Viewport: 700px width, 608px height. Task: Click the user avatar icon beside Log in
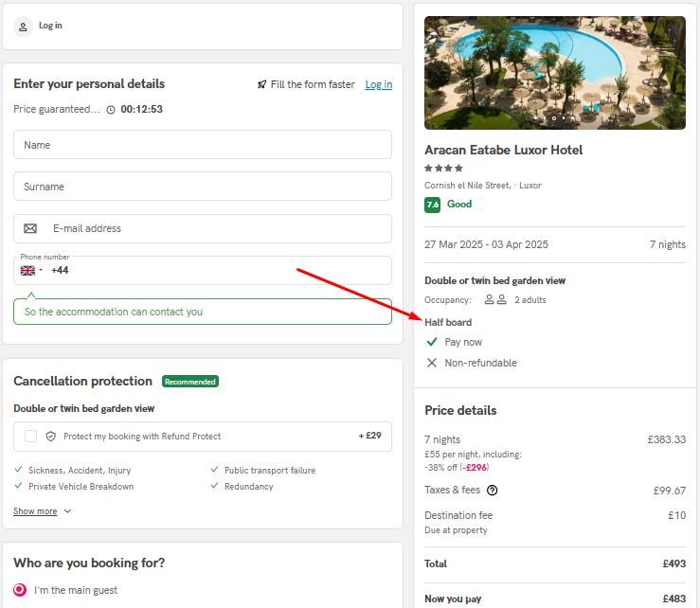(x=23, y=27)
